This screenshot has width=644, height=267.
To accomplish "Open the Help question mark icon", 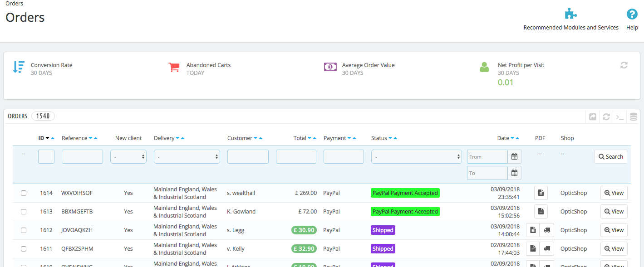I will point(632,14).
